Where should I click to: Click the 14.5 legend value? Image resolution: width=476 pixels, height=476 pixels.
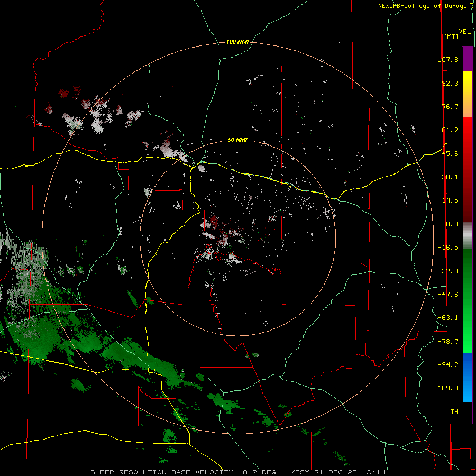(450, 200)
